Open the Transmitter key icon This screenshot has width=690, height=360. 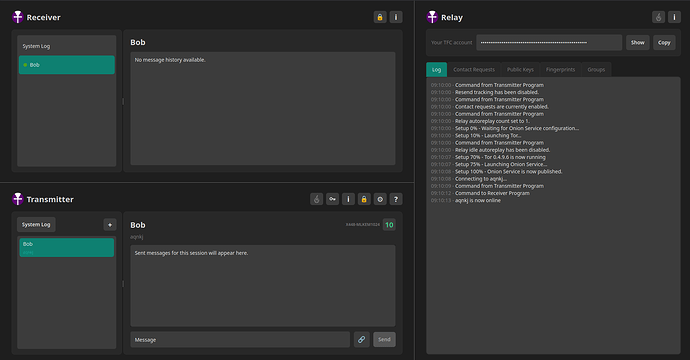[x=332, y=199]
